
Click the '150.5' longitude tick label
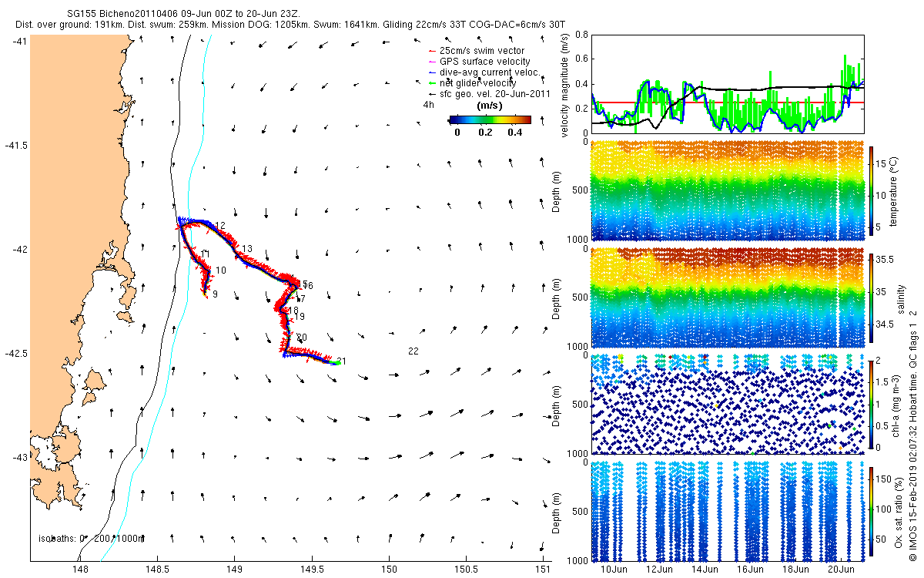[467, 570]
